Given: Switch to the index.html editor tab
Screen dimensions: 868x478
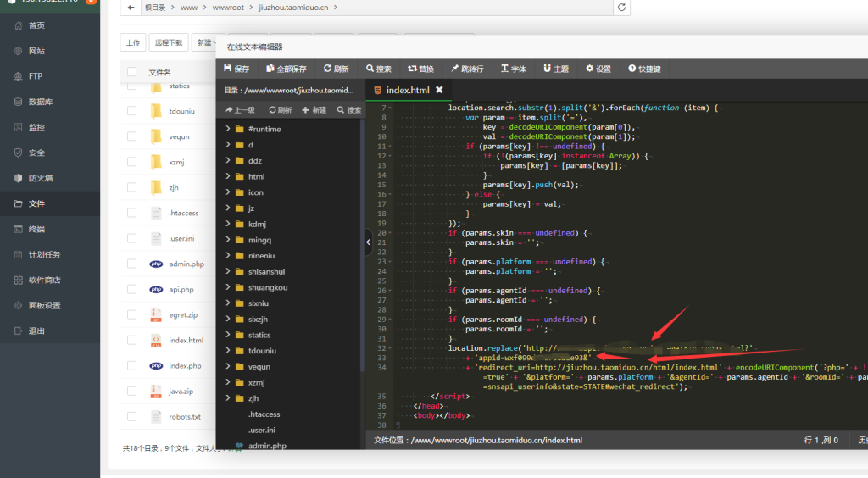Looking at the screenshot, I should pos(408,90).
